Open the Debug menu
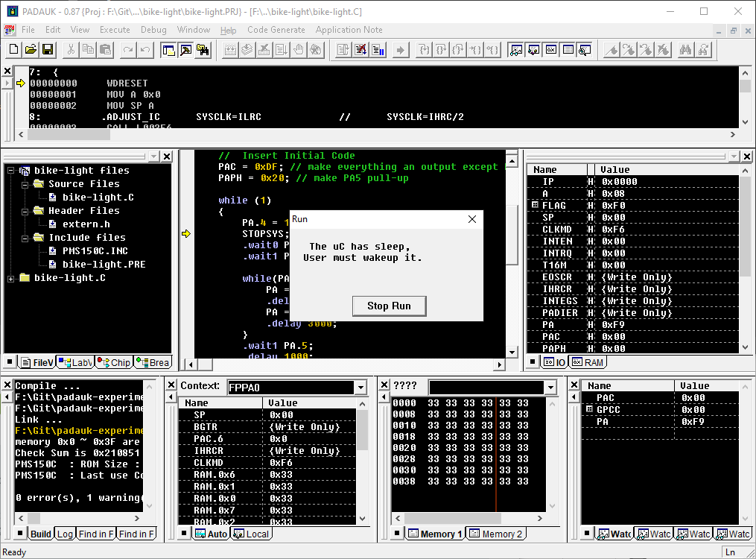Screen dimensions: 756x559 (153, 30)
